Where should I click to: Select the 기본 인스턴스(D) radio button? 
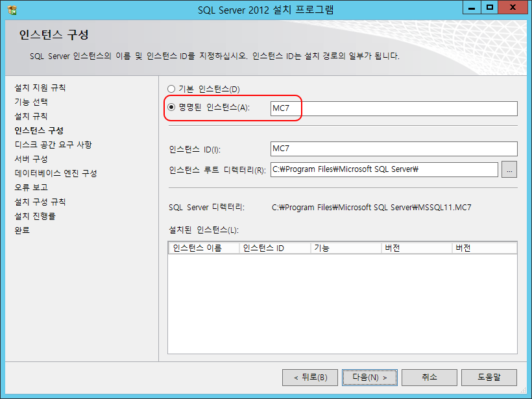[171, 89]
